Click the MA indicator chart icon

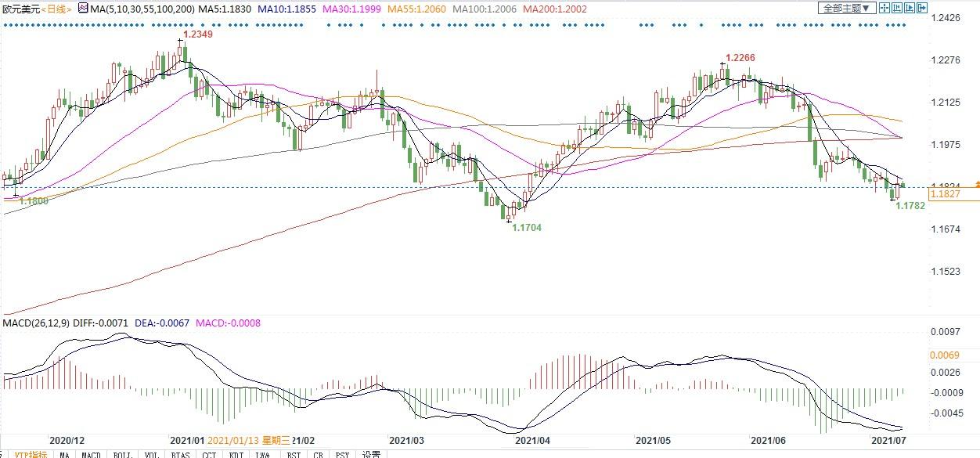coord(84,9)
